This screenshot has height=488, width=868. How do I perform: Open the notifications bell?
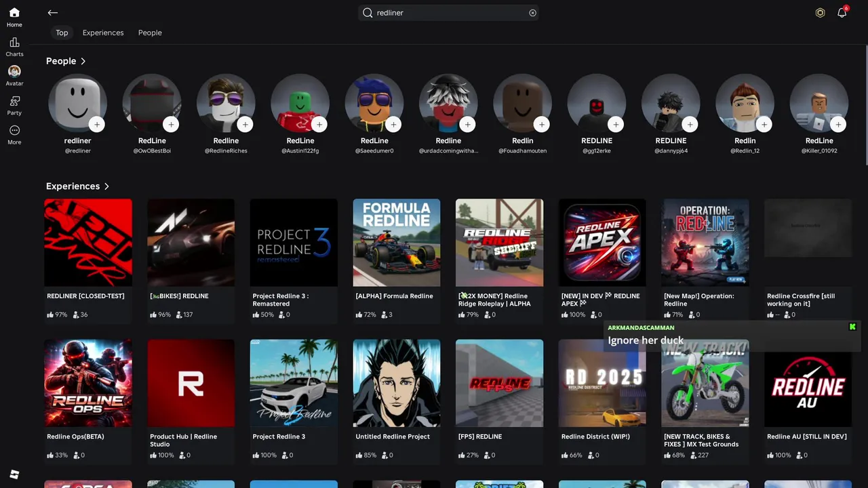pos(842,13)
